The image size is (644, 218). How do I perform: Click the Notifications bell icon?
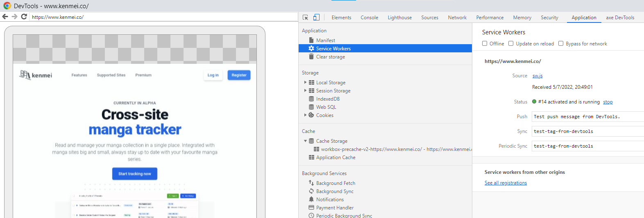tap(311, 199)
